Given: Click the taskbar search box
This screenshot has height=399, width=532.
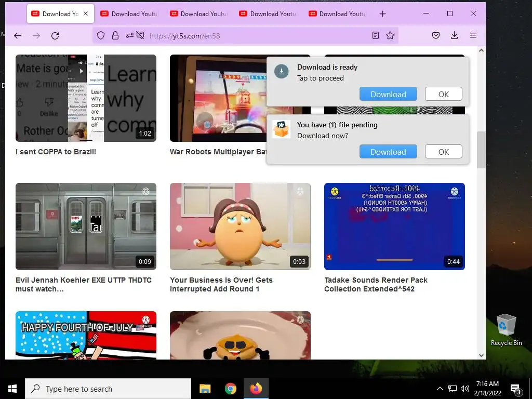Looking at the screenshot, I should [108, 389].
